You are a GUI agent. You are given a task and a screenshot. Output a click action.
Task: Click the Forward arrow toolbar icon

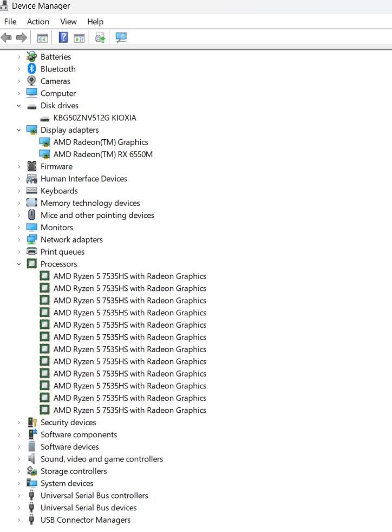(22, 37)
